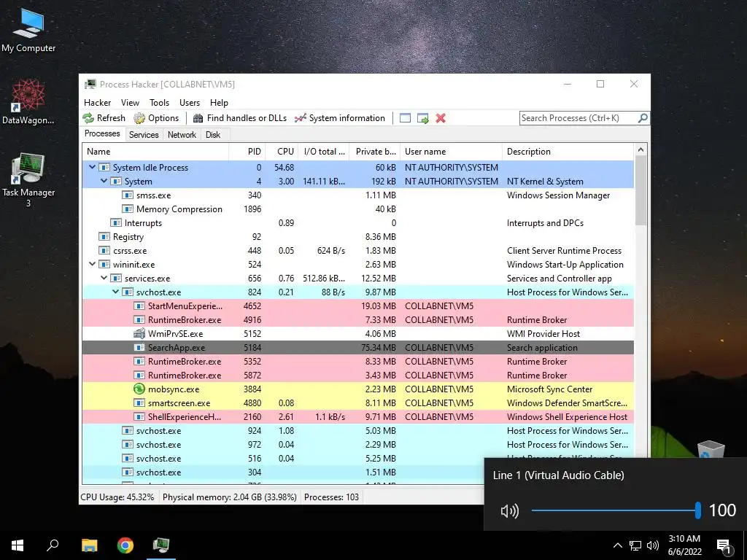This screenshot has width=747, height=560.
Task: Click Find handles or DLLs
Action: coord(240,118)
